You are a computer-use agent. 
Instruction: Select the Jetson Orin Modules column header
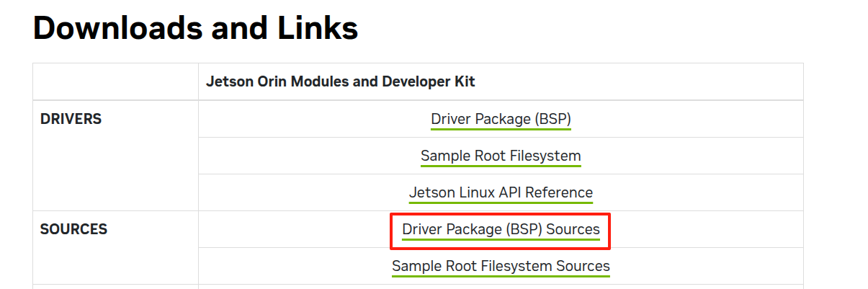pos(340,81)
